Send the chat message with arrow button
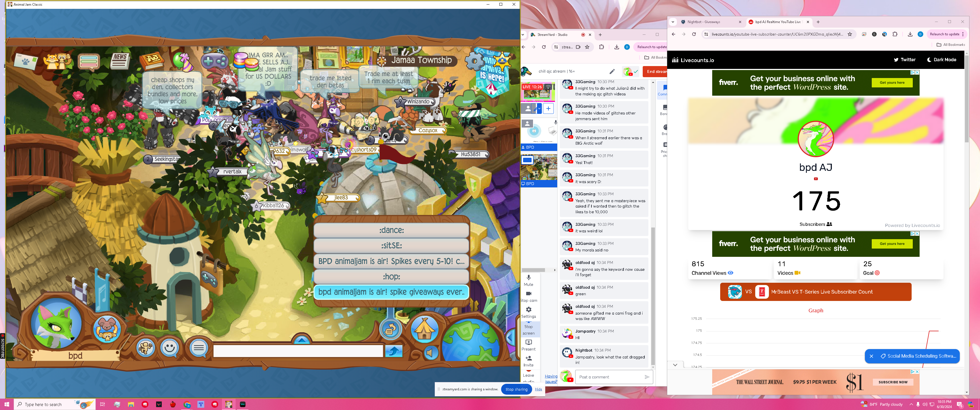This screenshot has width=980, height=410. pyautogui.click(x=393, y=351)
